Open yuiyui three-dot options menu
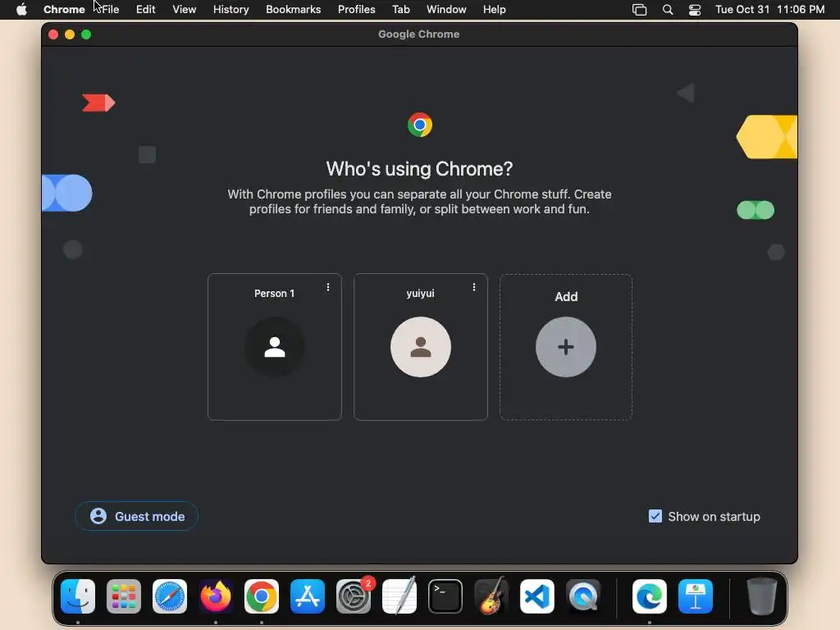This screenshot has width=840, height=630. [474, 287]
